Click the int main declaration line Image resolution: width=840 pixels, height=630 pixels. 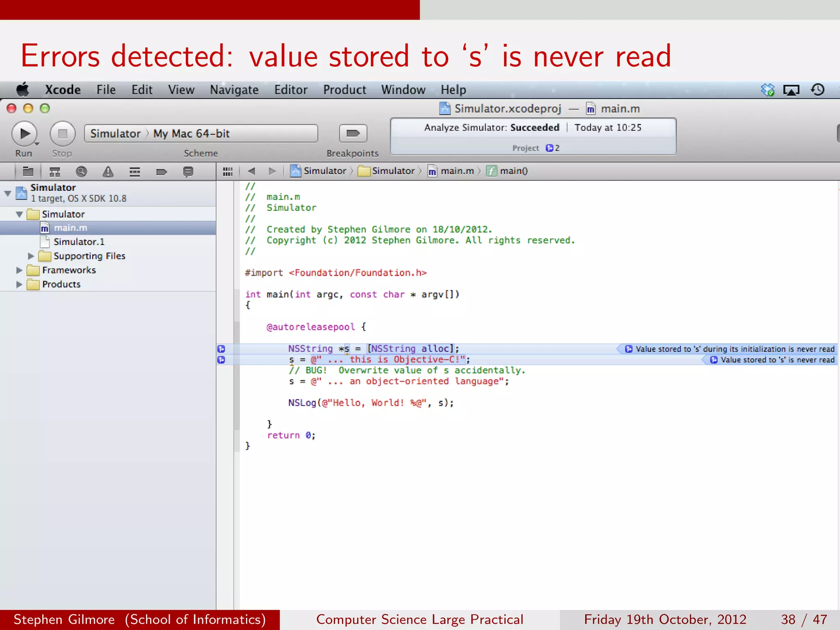tap(352, 294)
